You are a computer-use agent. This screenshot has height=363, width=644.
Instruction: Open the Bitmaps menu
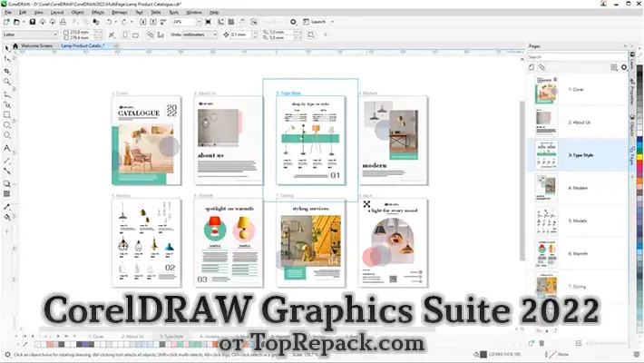coord(119,13)
